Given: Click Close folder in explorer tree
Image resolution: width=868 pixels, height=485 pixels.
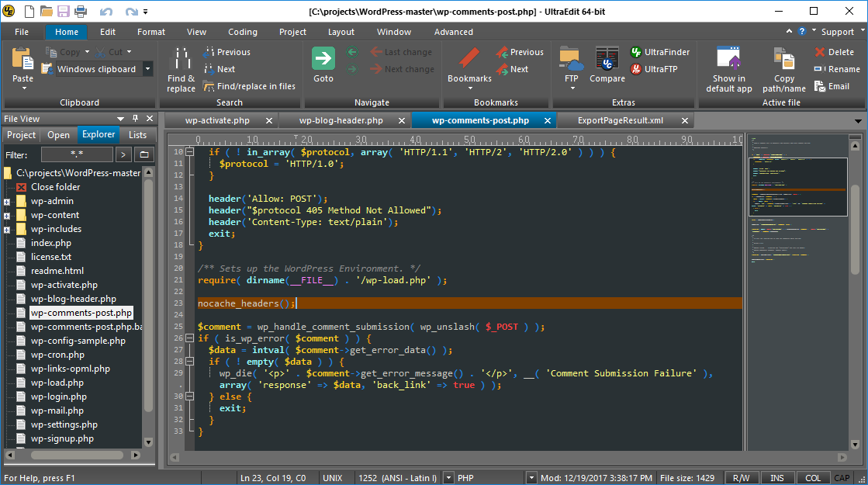Looking at the screenshot, I should pyautogui.click(x=55, y=187).
